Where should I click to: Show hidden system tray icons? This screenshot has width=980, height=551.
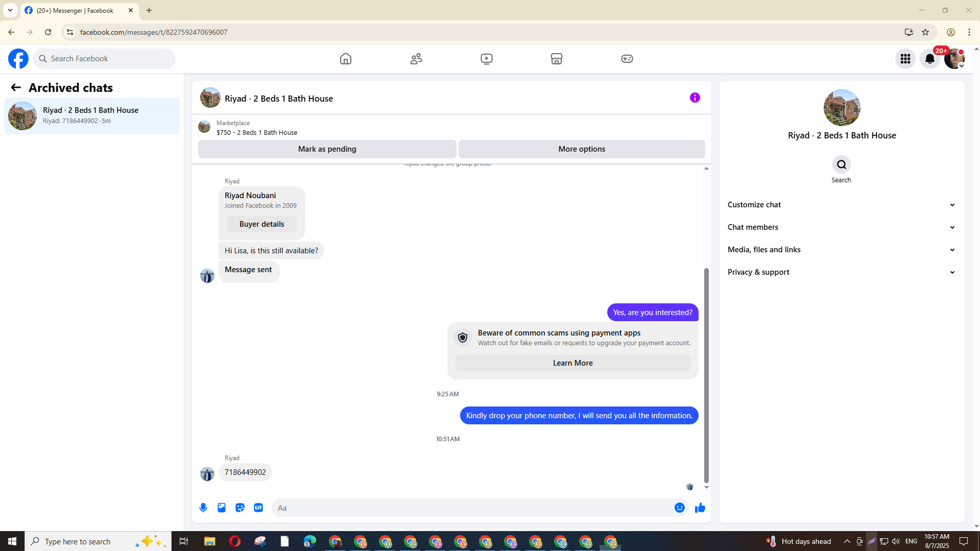coord(847,541)
